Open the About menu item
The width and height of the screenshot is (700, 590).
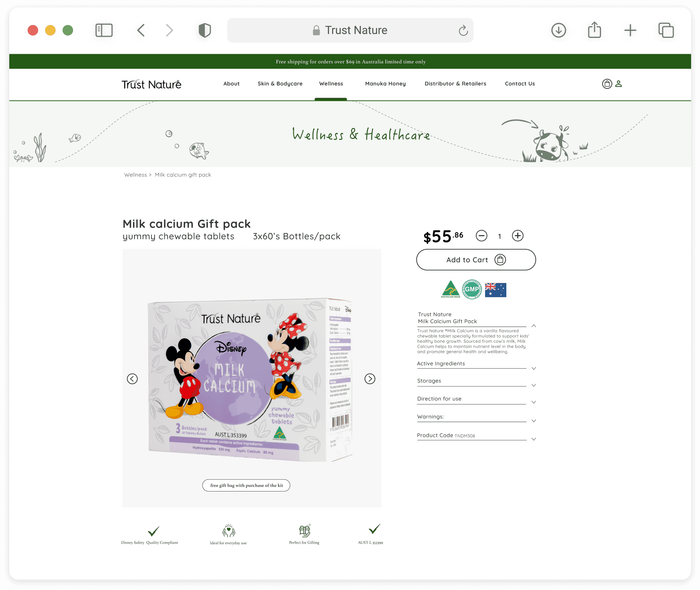coord(232,83)
